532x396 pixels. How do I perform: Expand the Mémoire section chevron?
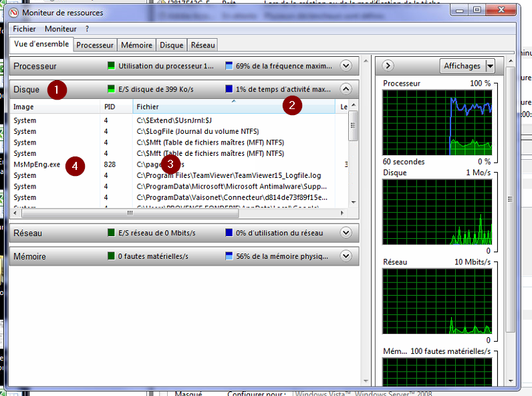[x=346, y=256]
